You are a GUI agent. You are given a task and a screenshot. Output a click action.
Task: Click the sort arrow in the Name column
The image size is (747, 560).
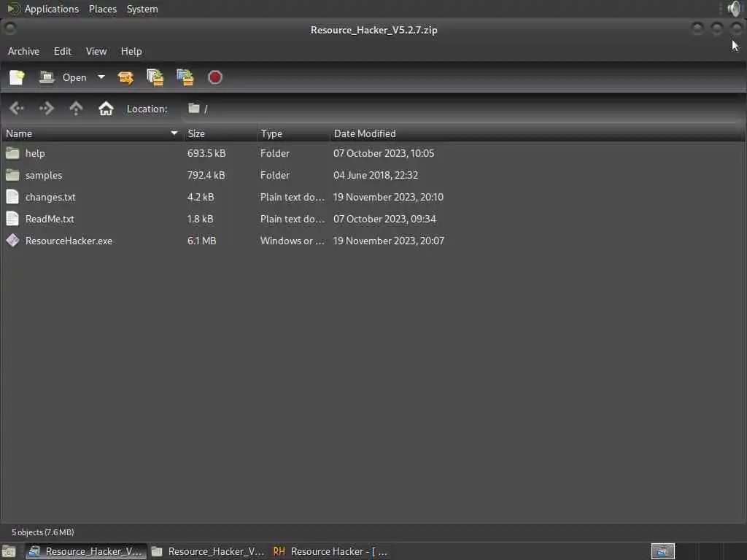coord(174,133)
